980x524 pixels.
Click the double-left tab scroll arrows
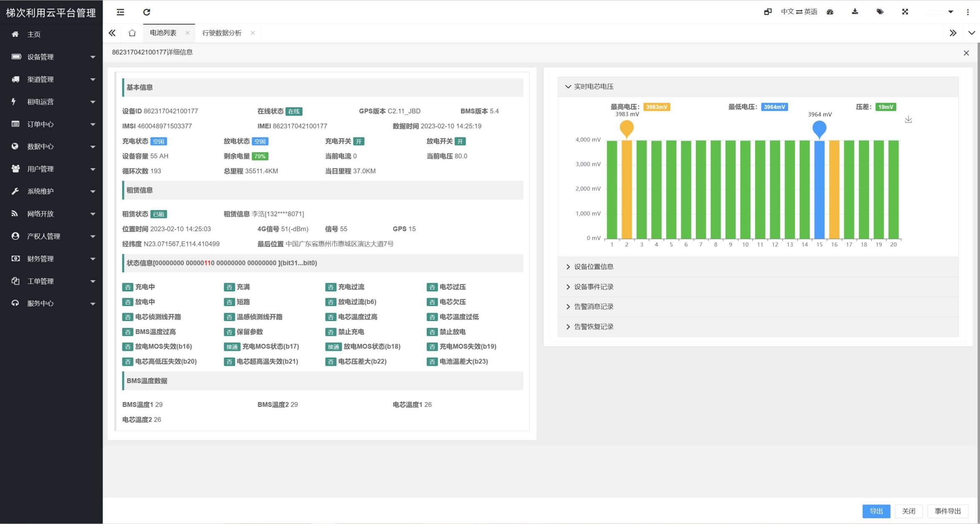pos(112,33)
